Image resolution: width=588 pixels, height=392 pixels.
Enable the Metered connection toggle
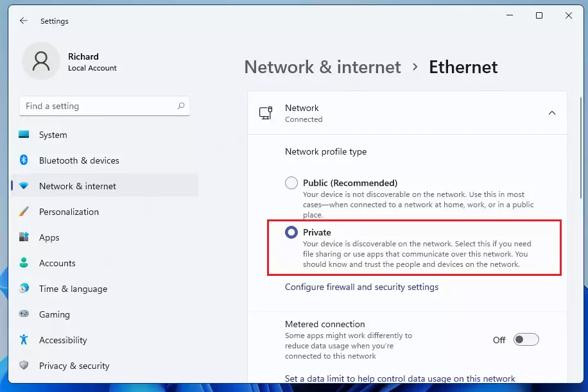(x=526, y=339)
